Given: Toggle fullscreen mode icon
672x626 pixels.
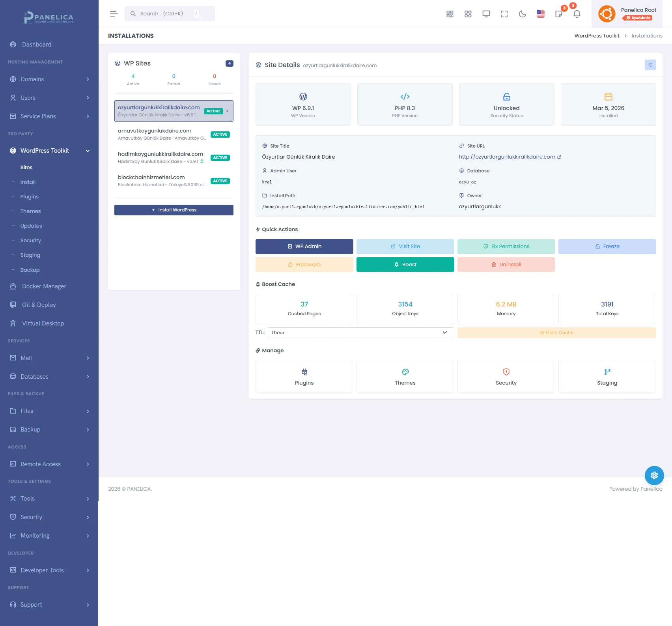Looking at the screenshot, I should pyautogui.click(x=504, y=14).
